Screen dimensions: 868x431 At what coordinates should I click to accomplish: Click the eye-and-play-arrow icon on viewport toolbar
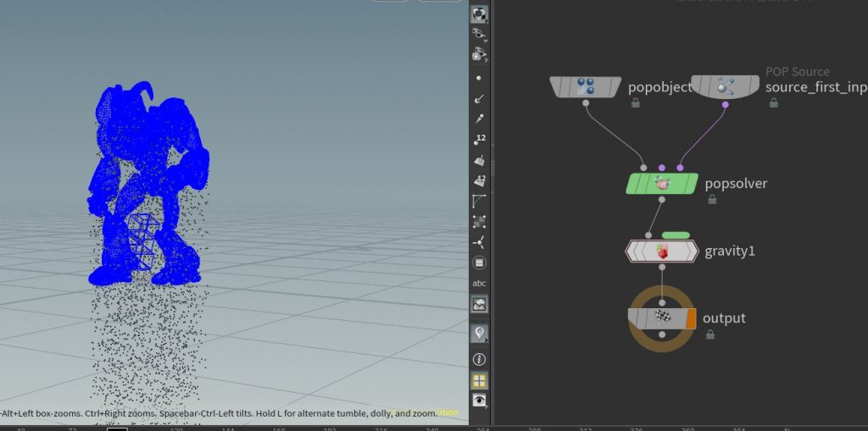(x=480, y=54)
